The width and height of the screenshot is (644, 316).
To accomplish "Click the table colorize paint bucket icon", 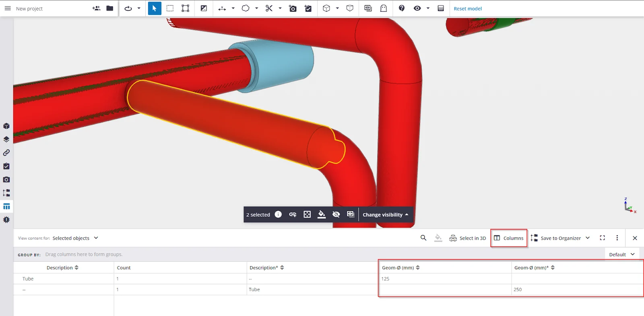I will pos(438,238).
